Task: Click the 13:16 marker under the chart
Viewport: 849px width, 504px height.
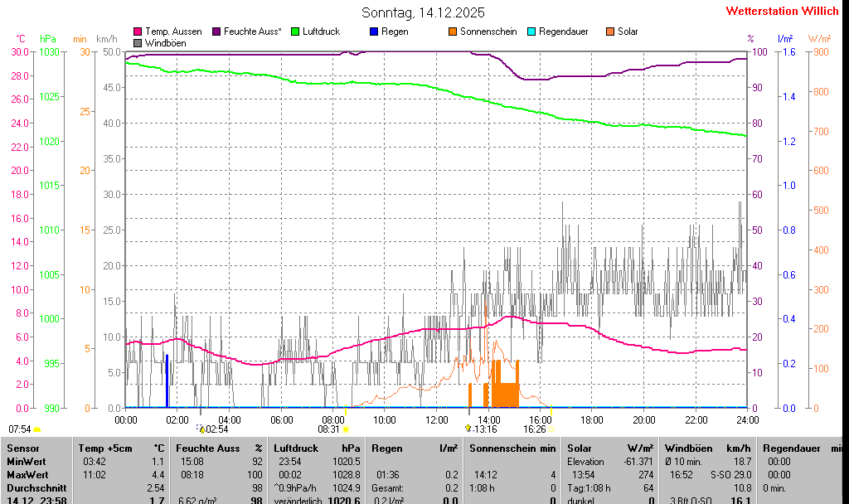Action: coord(484,429)
